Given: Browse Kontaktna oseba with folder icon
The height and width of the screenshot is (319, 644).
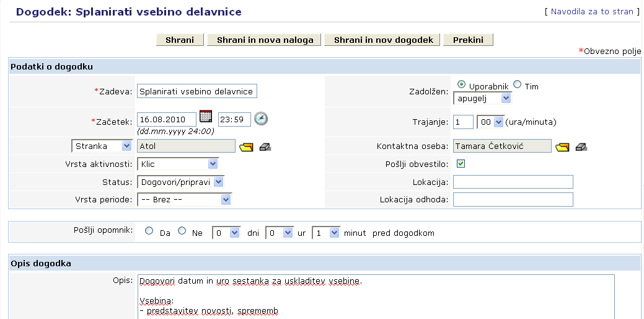Looking at the screenshot, I should point(562,147).
